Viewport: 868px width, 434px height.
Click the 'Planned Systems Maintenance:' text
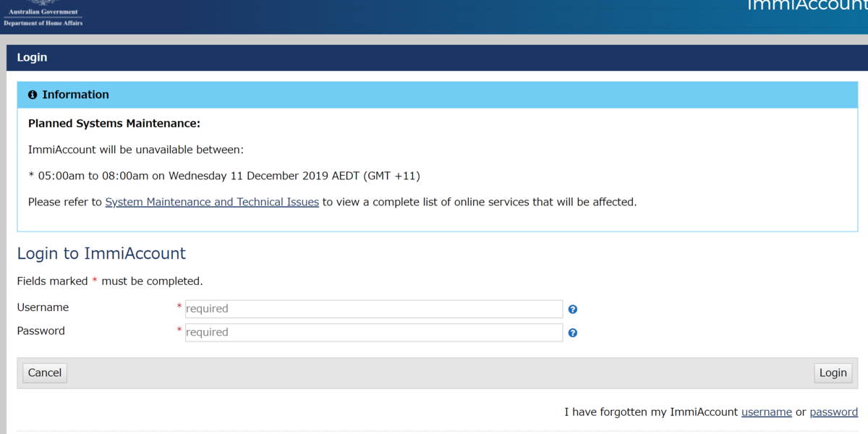click(114, 124)
